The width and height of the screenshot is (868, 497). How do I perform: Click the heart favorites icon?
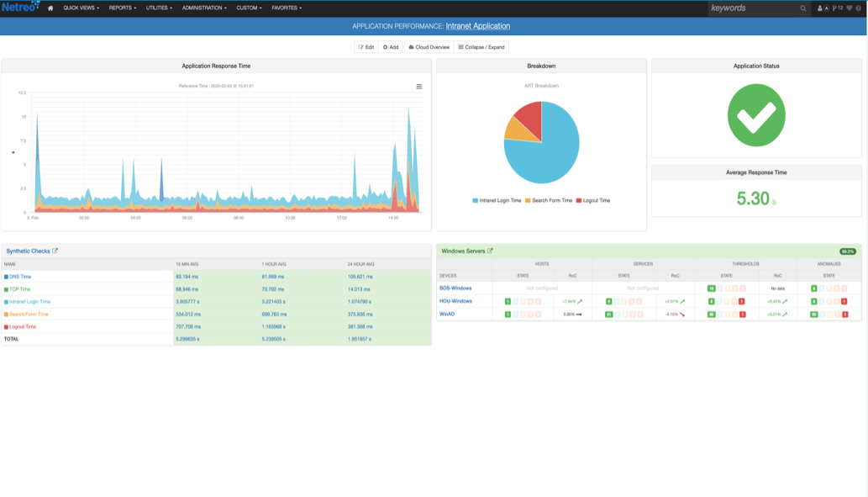pyautogui.click(x=849, y=8)
